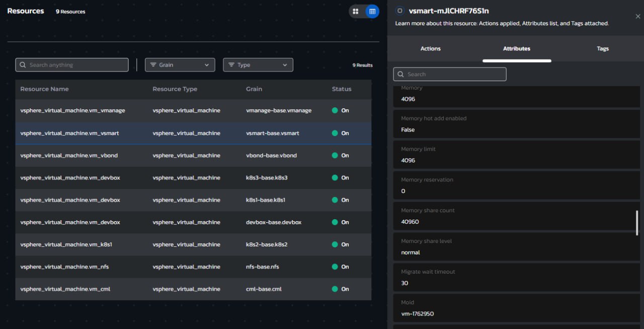This screenshot has height=329, width=644.
Task: Click the green status dot for vm_cml
Action: coord(335,289)
